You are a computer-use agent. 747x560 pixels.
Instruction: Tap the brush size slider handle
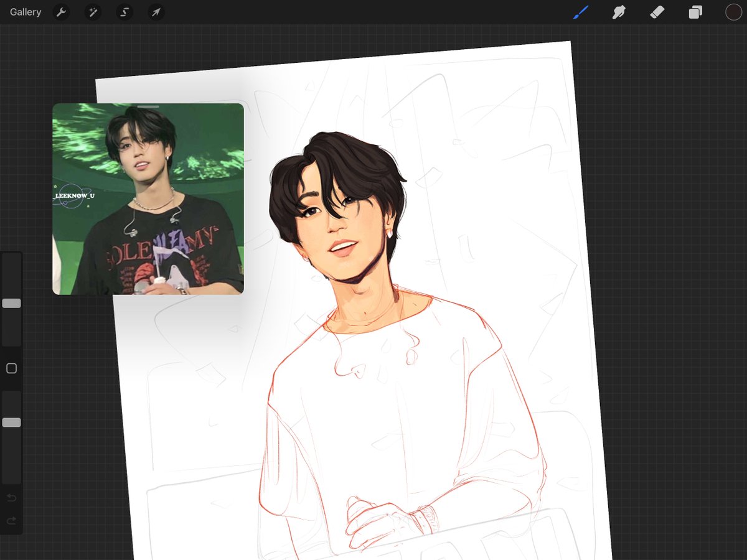pyautogui.click(x=11, y=303)
